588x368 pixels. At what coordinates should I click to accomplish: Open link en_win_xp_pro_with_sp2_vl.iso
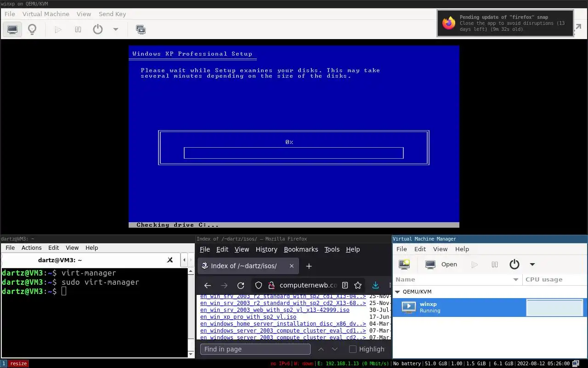[x=248, y=317]
